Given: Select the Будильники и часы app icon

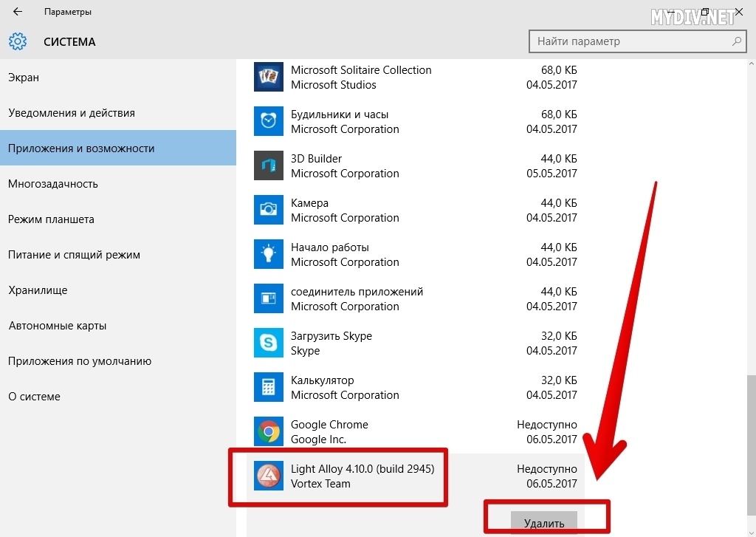Looking at the screenshot, I should (x=268, y=121).
